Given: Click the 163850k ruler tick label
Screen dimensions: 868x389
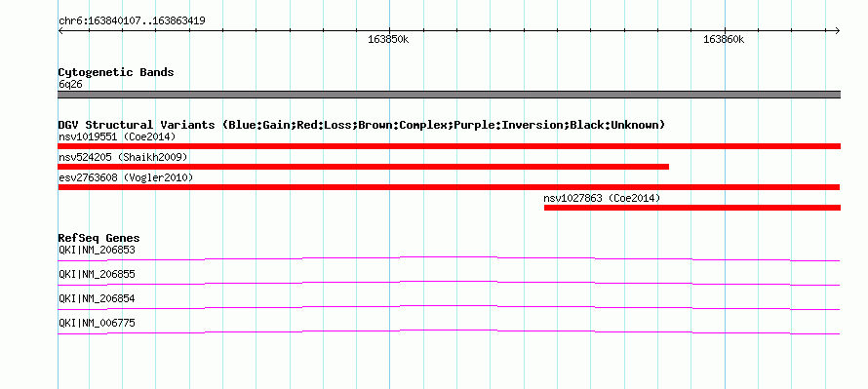Looking at the screenshot, I should click(x=388, y=39).
